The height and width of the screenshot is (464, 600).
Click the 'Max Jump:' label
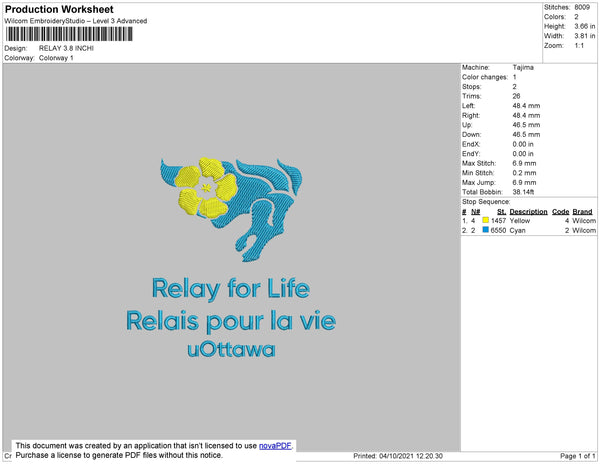pos(479,182)
